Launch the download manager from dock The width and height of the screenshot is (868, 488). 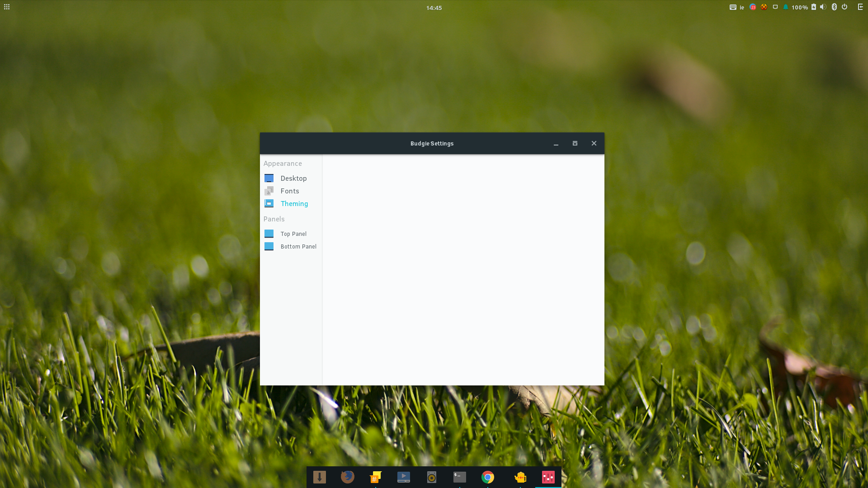pos(320,477)
